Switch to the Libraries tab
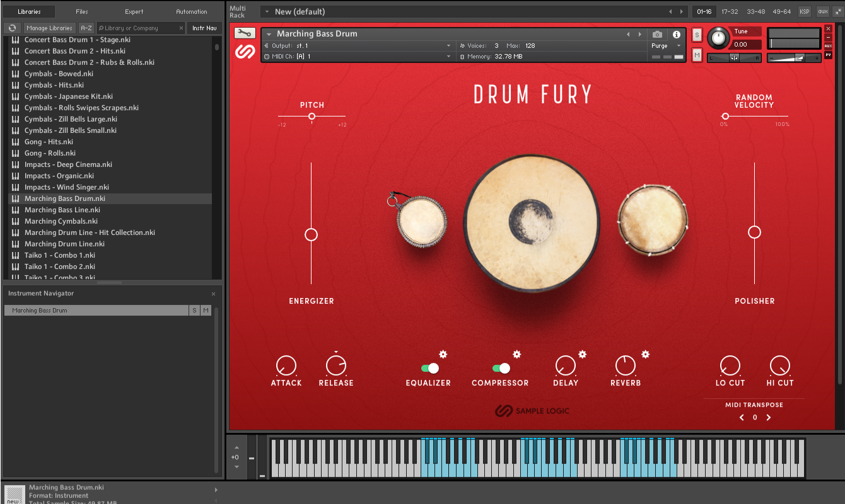Screen dimensions: 845x504 [29, 11]
